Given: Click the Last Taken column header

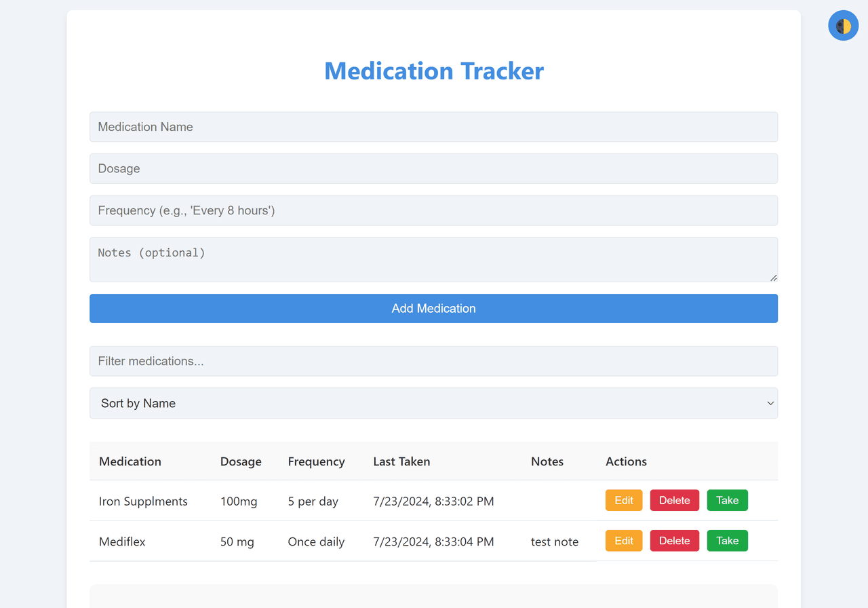Looking at the screenshot, I should (x=401, y=461).
